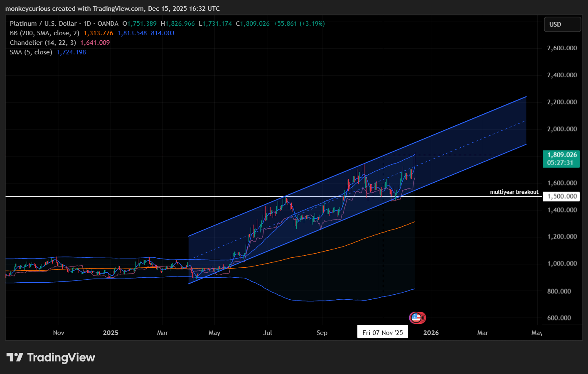Click the TradingView logo at bottom left
The width and height of the screenshot is (588, 374).
(x=51, y=357)
